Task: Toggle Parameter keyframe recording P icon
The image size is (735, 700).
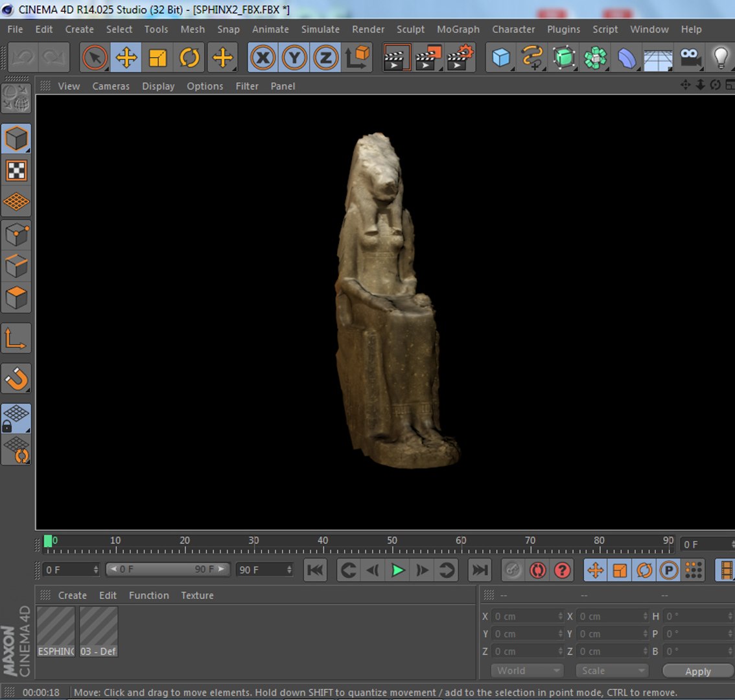Action: 669,570
